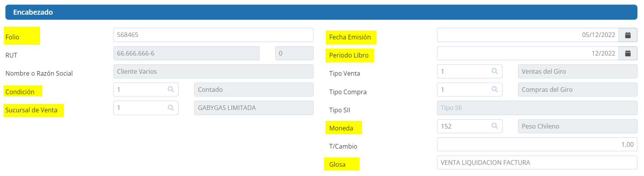Image resolution: width=644 pixels, height=176 pixels.
Task: Focus the Periodo Libro date field
Action: 527,53
